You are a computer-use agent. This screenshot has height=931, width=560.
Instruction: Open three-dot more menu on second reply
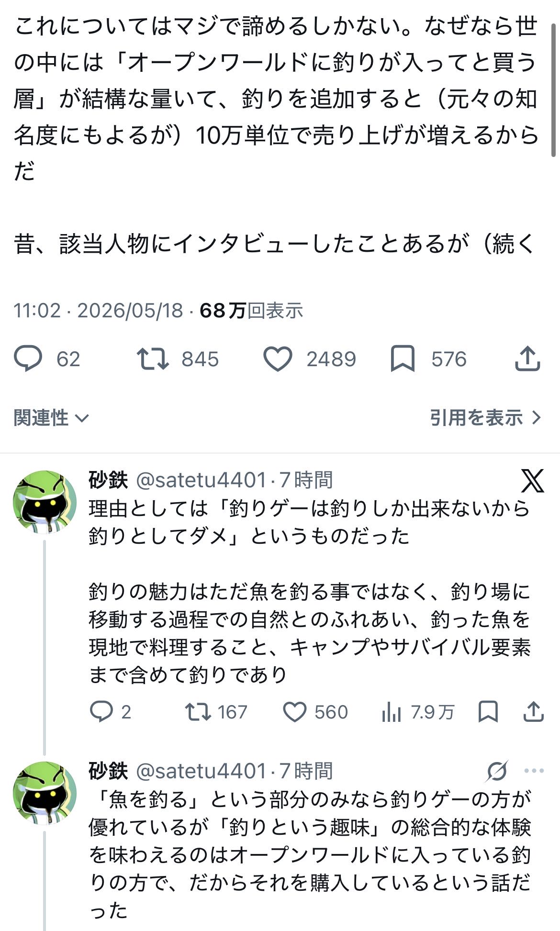point(534,771)
